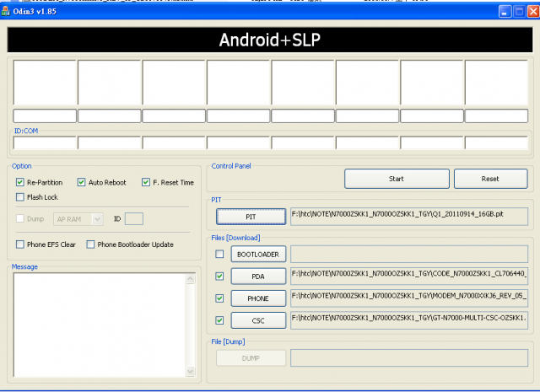Click the File Dump path field
540x392 pixels.
(409, 358)
